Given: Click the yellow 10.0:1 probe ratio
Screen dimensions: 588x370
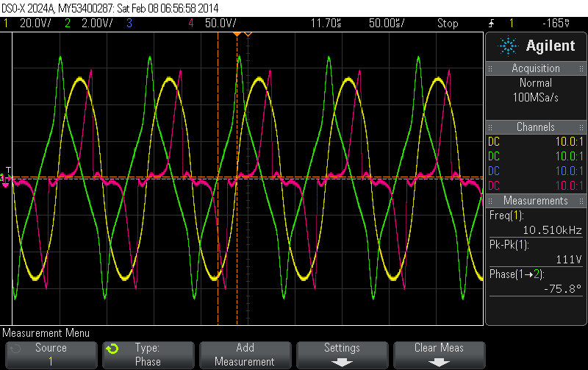Looking at the screenshot, I should click(x=569, y=142).
